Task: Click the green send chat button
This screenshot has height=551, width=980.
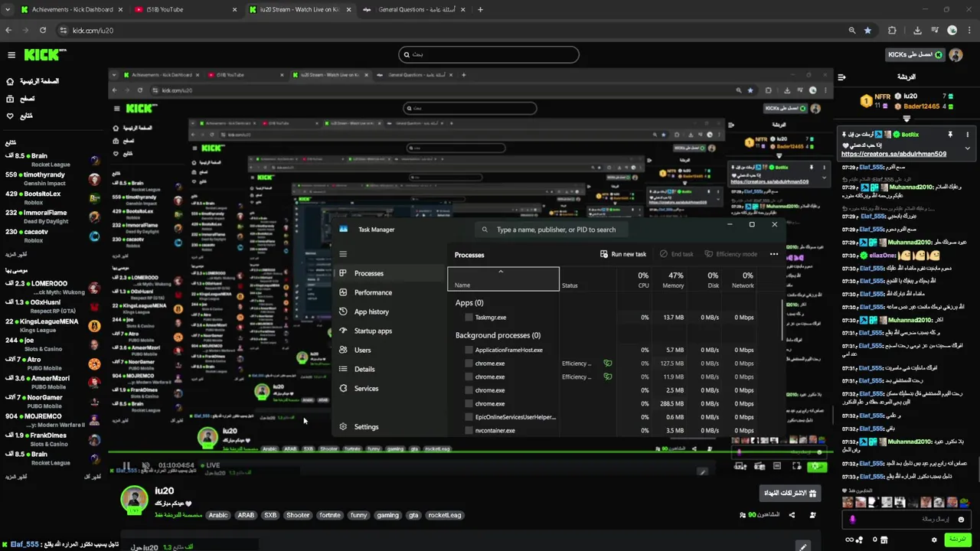Action: (957, 540)
